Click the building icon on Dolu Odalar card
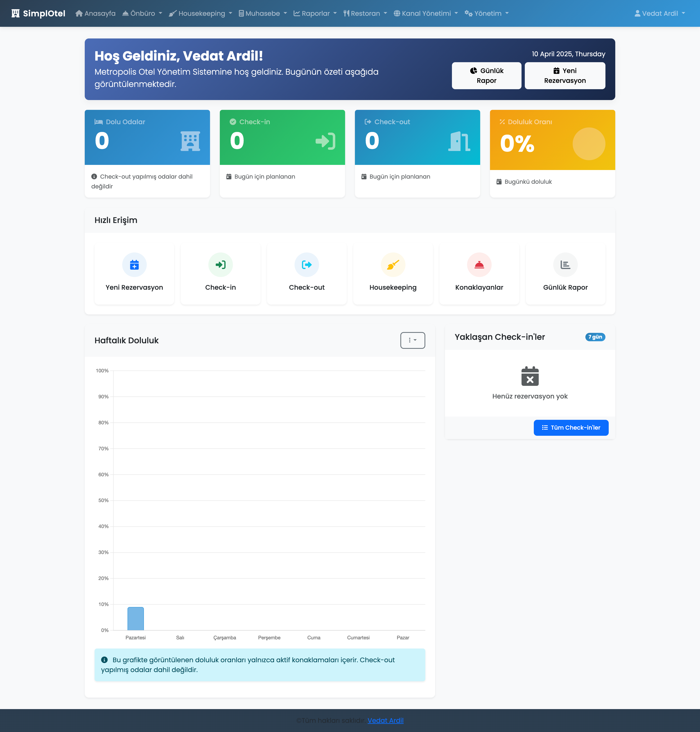 (190, 141)
